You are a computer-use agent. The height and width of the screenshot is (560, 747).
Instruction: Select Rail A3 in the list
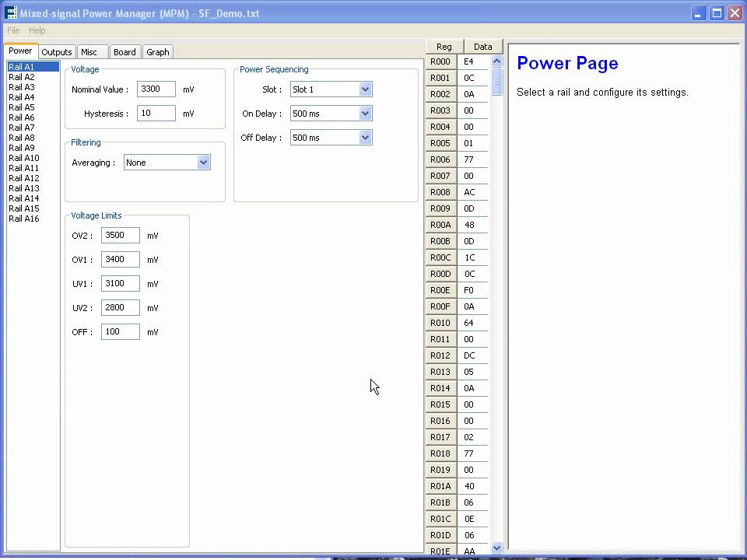click(33, 87)
